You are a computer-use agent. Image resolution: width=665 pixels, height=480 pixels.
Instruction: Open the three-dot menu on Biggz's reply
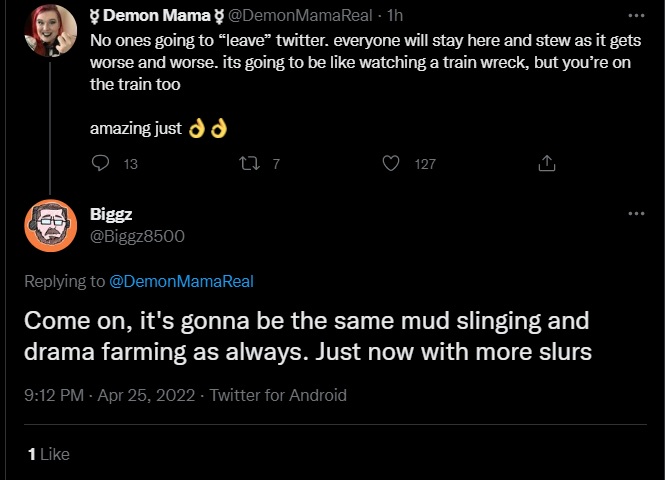tap(636, 213)
